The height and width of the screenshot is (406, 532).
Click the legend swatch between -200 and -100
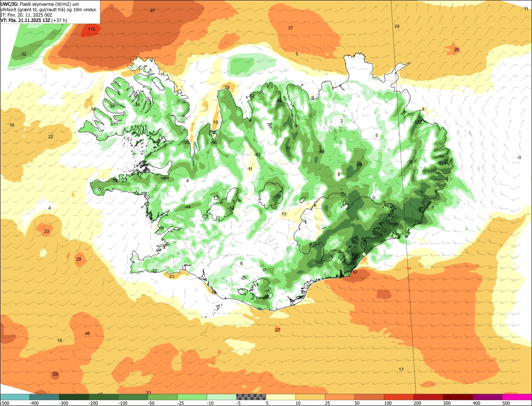(103, 397)
